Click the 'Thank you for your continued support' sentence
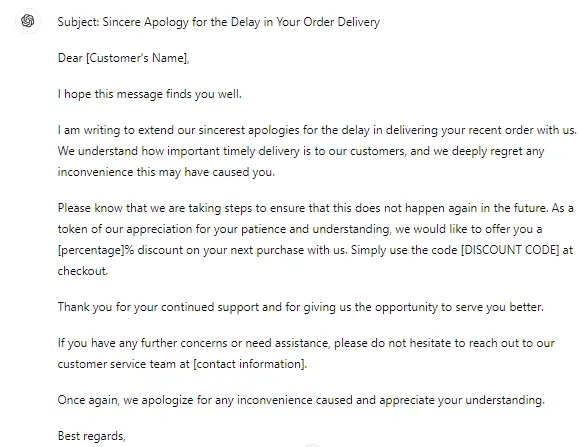 (x=301, y=307)
